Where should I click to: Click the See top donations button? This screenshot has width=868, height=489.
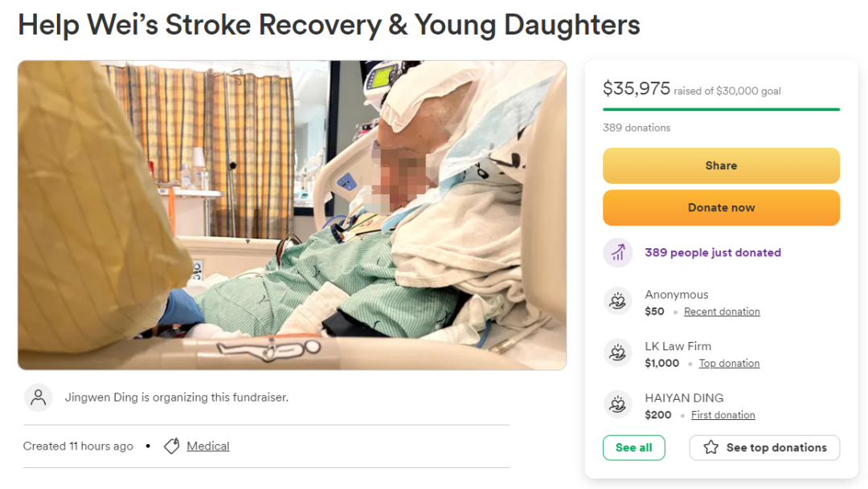tap(764, 447)
